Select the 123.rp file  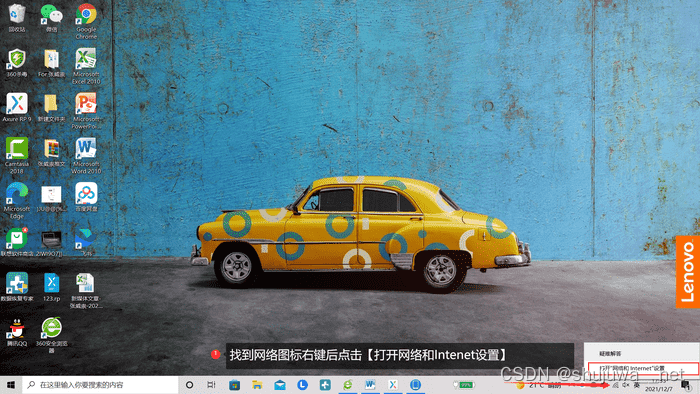51,286
